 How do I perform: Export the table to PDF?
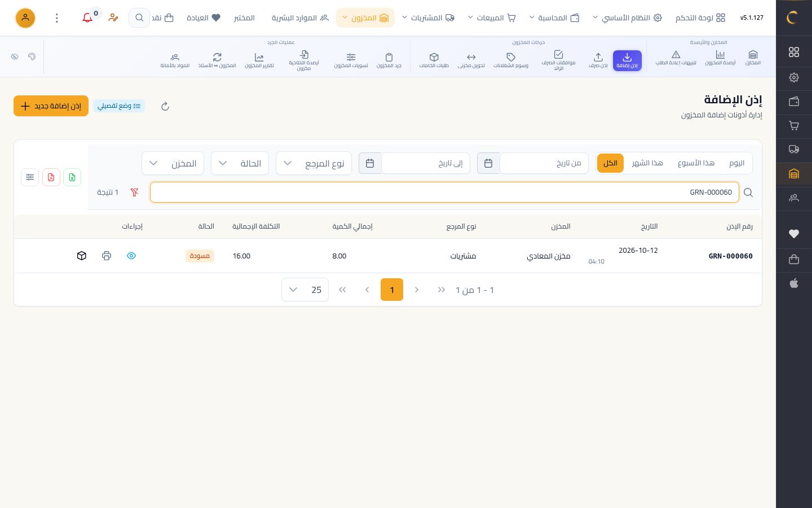coord(51,177)
